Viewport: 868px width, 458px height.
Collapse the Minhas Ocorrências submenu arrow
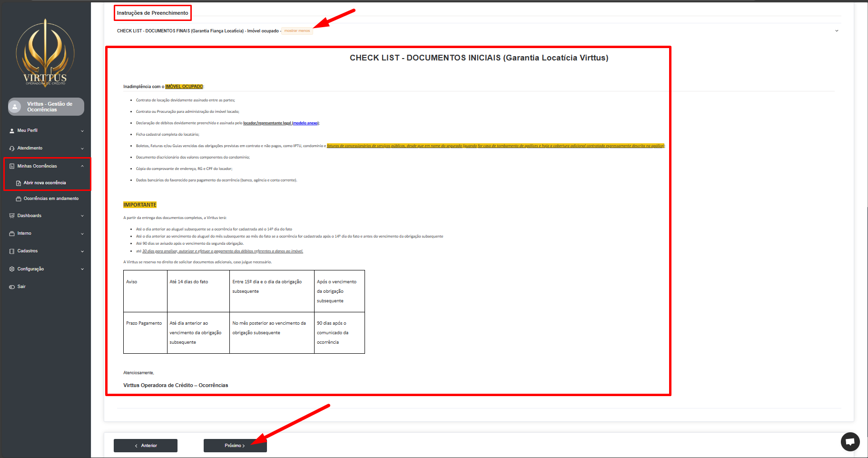point(82,166)
